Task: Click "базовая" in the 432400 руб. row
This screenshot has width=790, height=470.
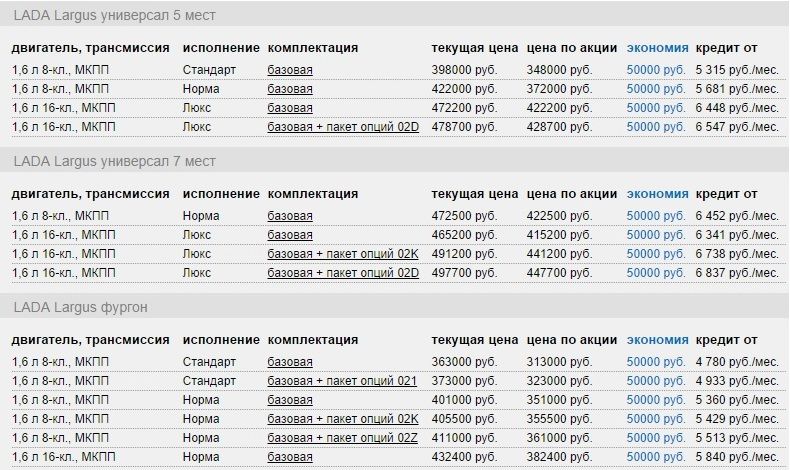Action: pyautogui.click(x=290, y=457)
